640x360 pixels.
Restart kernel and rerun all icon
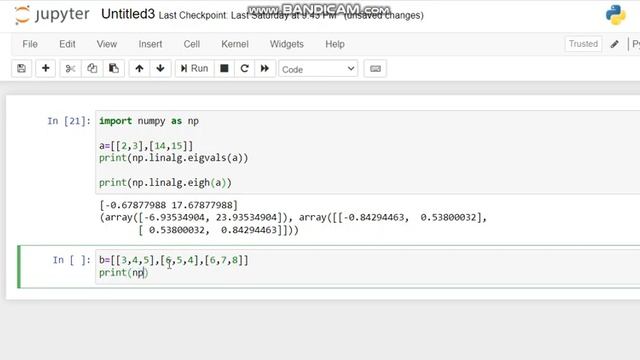(265, 69)
